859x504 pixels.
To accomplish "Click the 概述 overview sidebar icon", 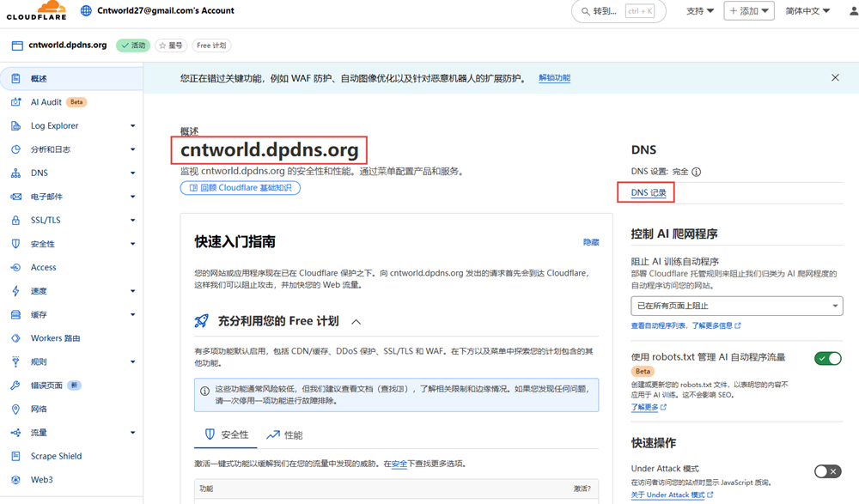I will point(15,78).
